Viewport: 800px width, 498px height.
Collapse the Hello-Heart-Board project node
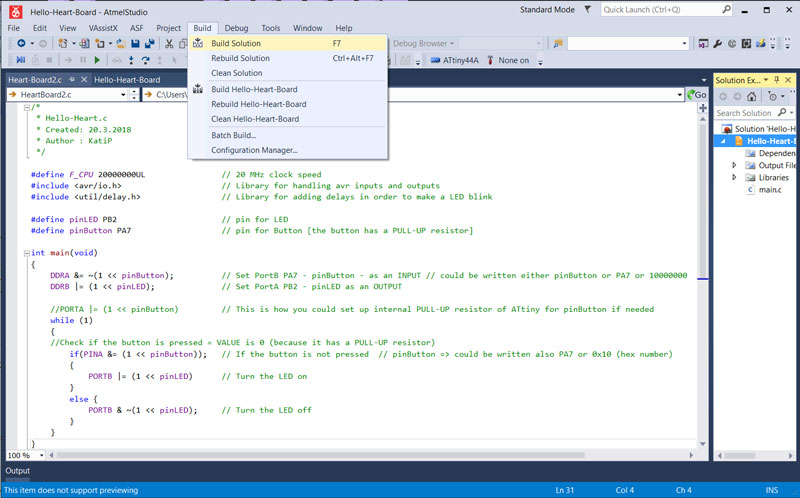(723, 141)
